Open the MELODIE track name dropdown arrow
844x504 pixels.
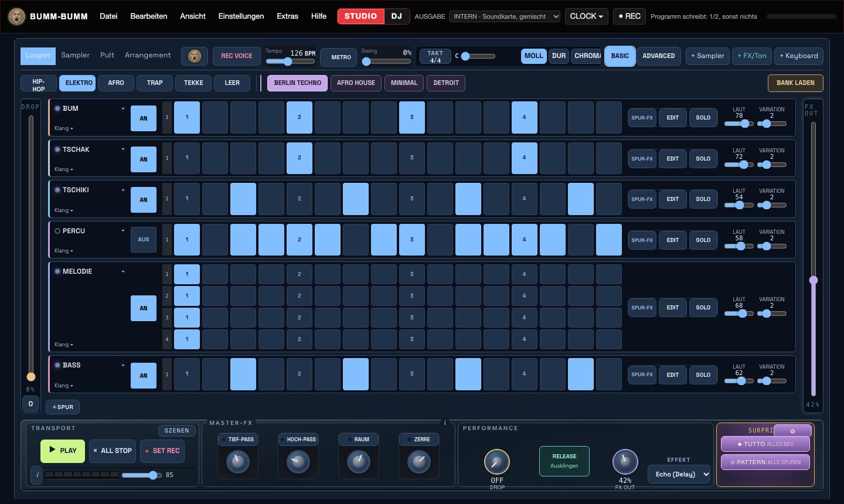[123, 272]
